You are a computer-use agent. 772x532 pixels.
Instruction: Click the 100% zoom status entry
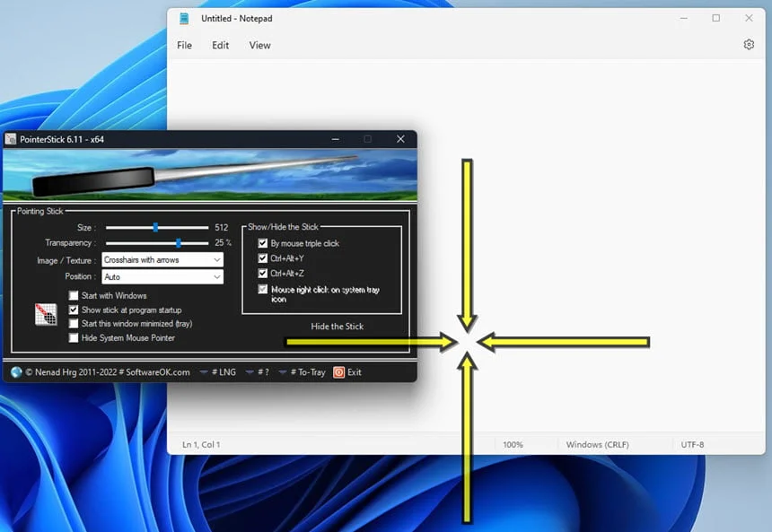pyautogui.click(x=513, y=444)
